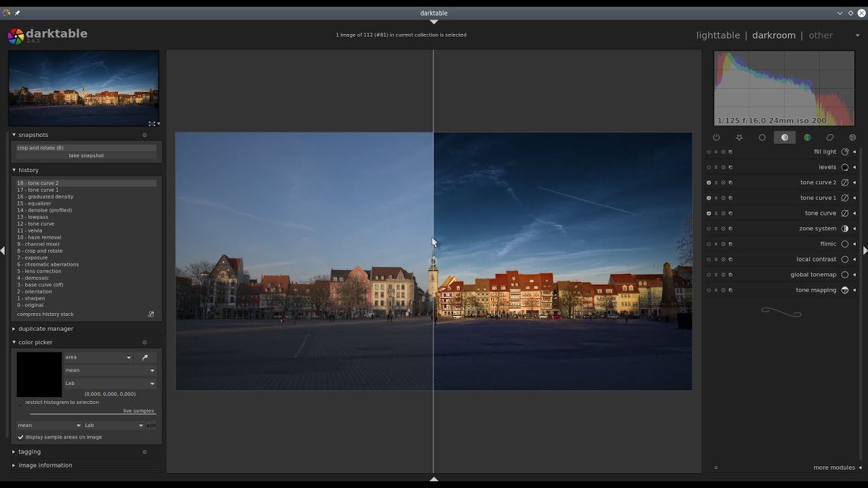This screenshot has width=868, height=488.
Task: Reset the color picker panel icon
Action: click(x=144, y=342)
